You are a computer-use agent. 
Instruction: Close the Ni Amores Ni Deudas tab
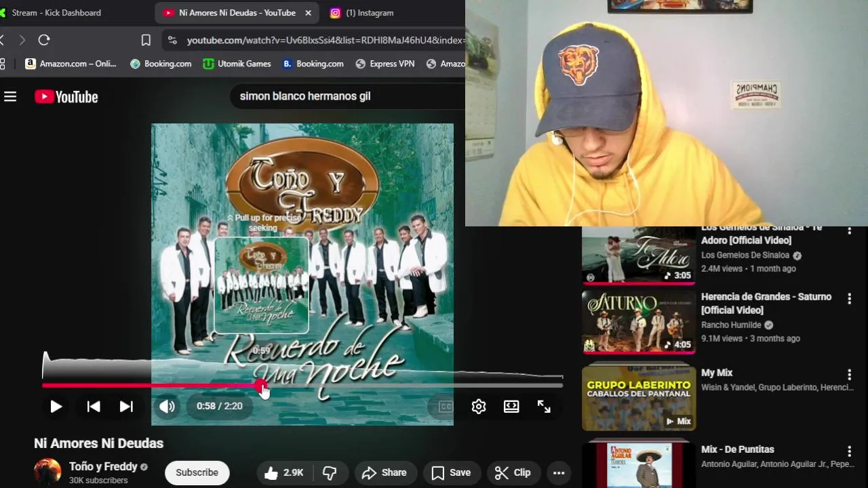pos(308,13)
